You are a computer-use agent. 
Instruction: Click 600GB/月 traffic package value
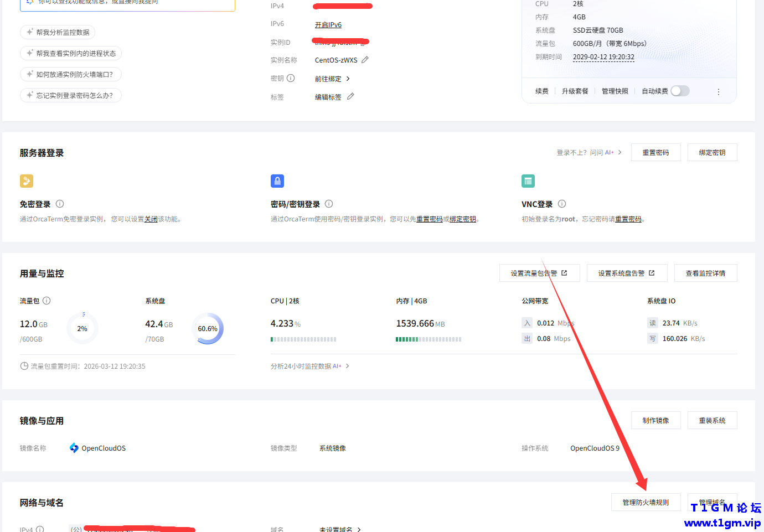[610, 43]
